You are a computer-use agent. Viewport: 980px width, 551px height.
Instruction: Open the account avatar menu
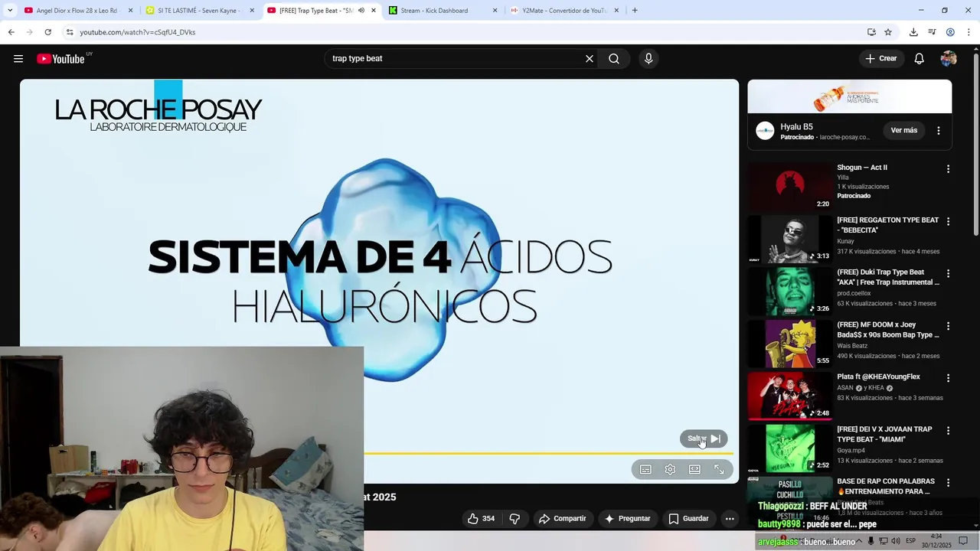(x=949, y=59)
